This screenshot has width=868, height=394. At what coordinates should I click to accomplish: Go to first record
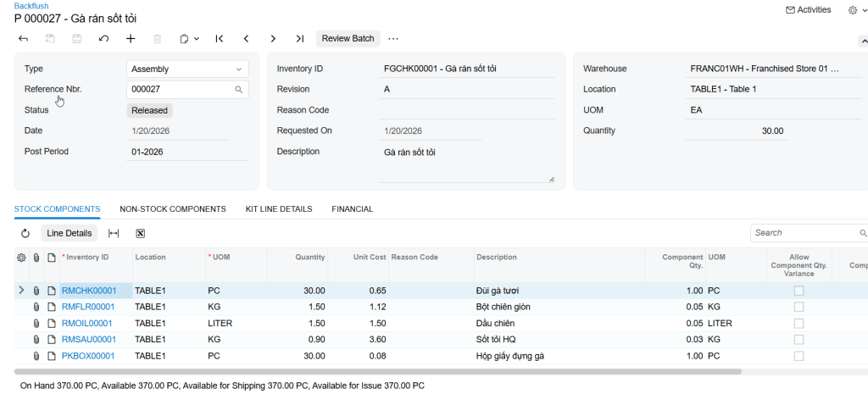click(220, 39)
